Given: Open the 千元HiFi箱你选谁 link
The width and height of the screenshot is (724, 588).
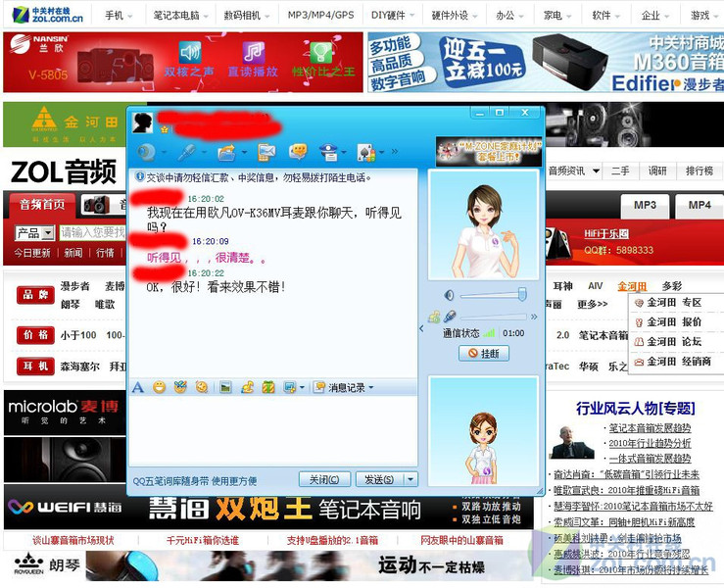Looking at the screenshot, I should pos(203,540).
